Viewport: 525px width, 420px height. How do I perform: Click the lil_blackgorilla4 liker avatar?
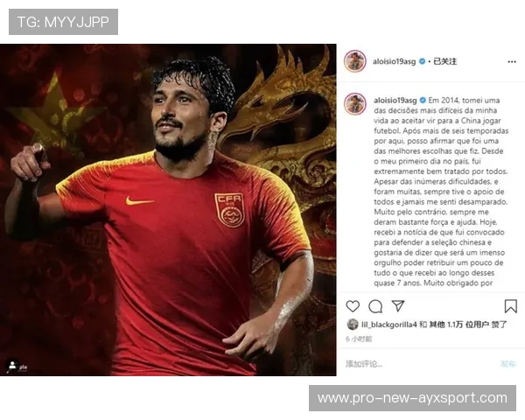coord(353,325)
